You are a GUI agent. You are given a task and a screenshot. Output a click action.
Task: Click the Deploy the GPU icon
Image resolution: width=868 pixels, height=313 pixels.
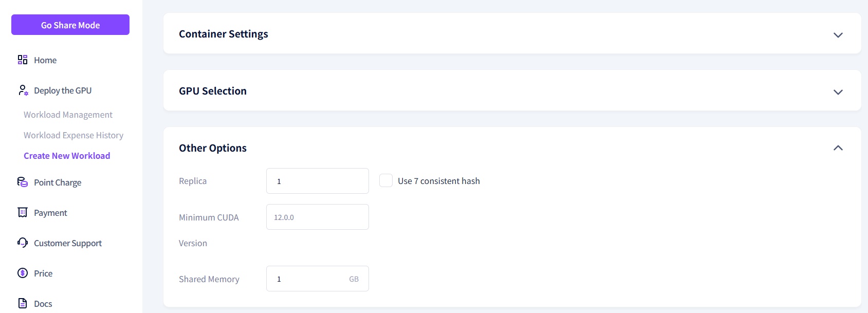(23, 90)
